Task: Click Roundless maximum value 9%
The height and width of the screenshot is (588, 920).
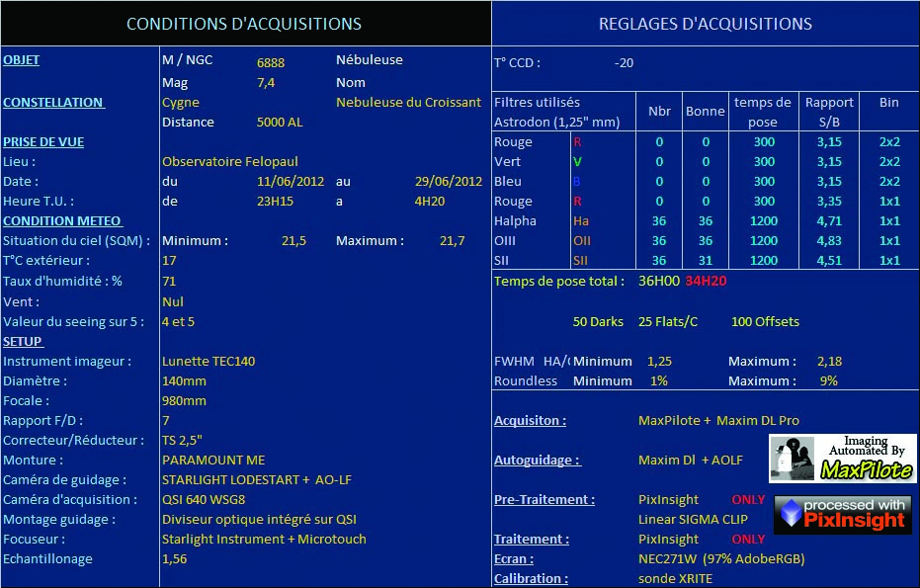Action: [828, 380]
